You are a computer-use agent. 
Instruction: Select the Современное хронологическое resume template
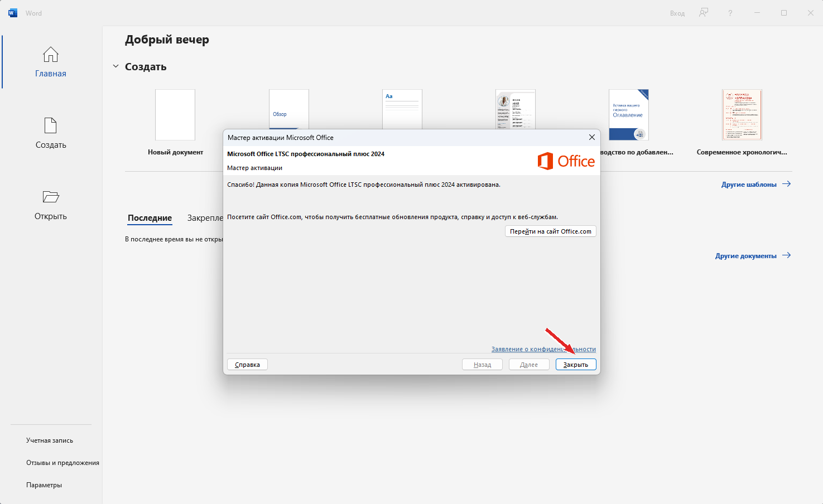742,115
